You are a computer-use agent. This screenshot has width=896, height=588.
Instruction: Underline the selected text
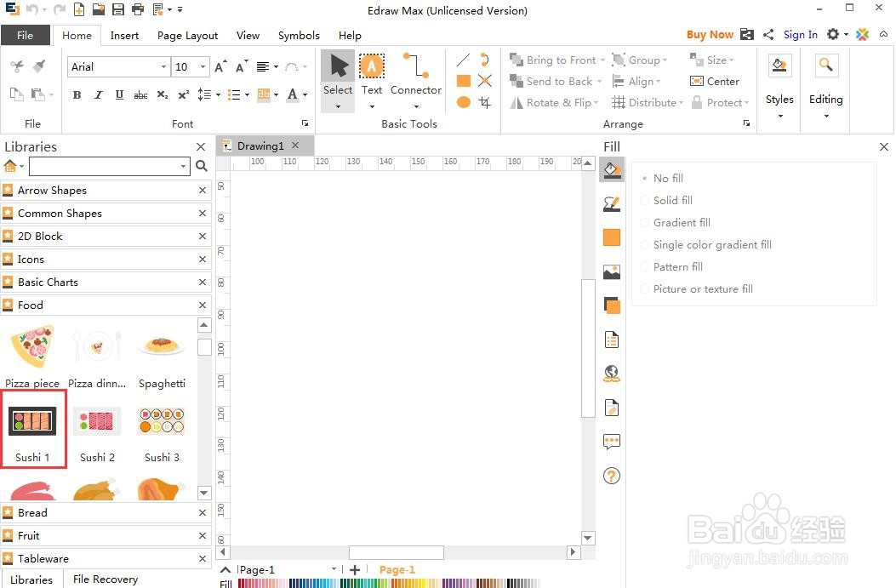pyautogui.click(x=119, y=94)
